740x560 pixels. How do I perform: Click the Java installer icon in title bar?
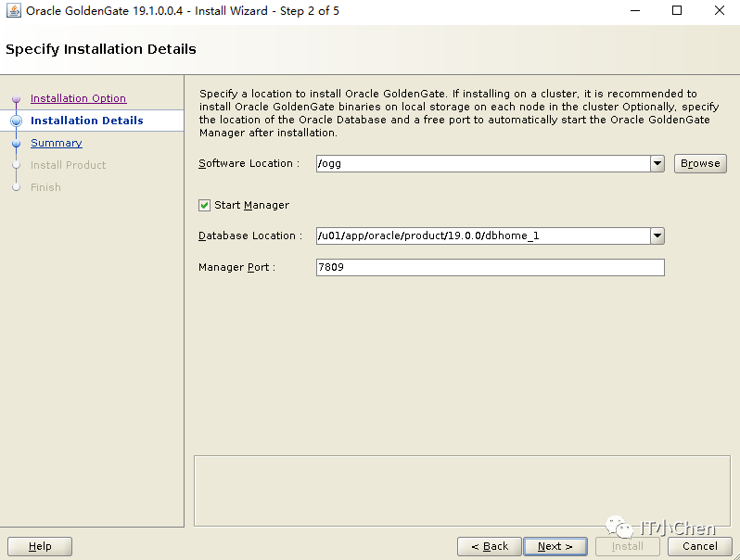[x=13, y=10]
